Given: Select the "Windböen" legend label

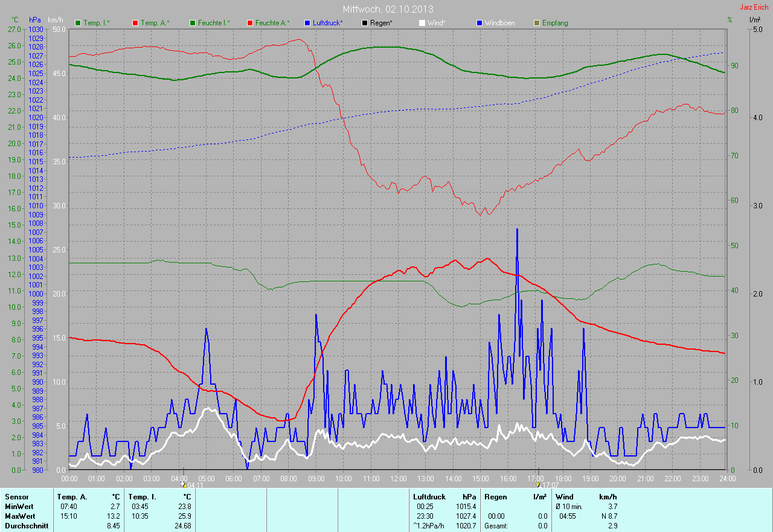Looking at the screenshot, I should [500, 23].
